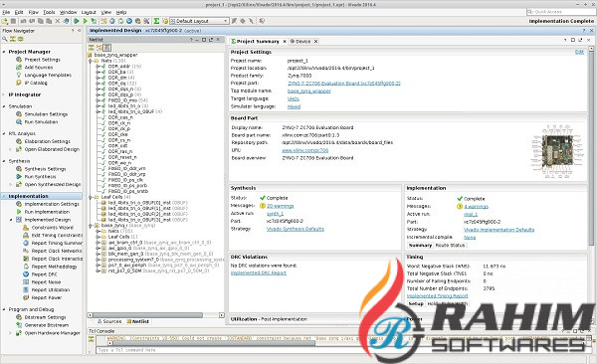Click the ZC706 board thumbnail image
Screen dimensions: 597x364
(557, 151)
